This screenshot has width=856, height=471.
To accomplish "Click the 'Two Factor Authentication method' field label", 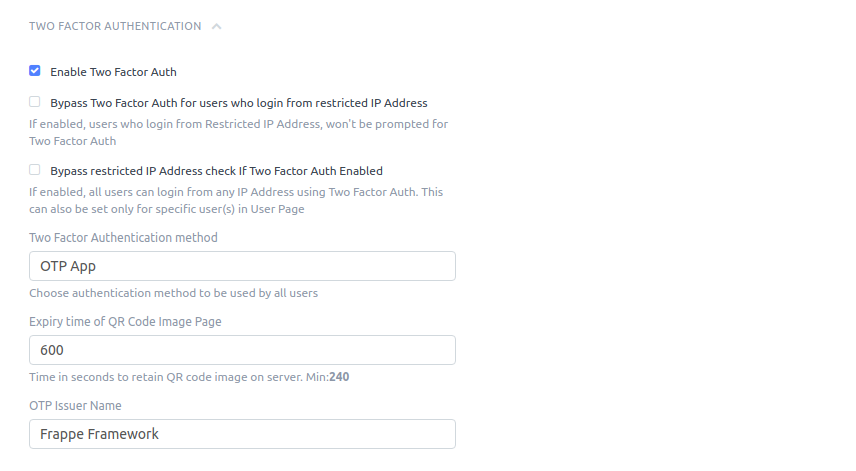I will 123,238.
